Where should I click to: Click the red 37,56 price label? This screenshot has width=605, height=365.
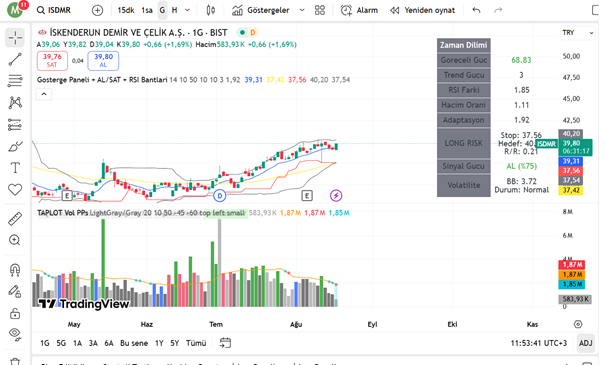pyautogui.click(x=571, y=171)
